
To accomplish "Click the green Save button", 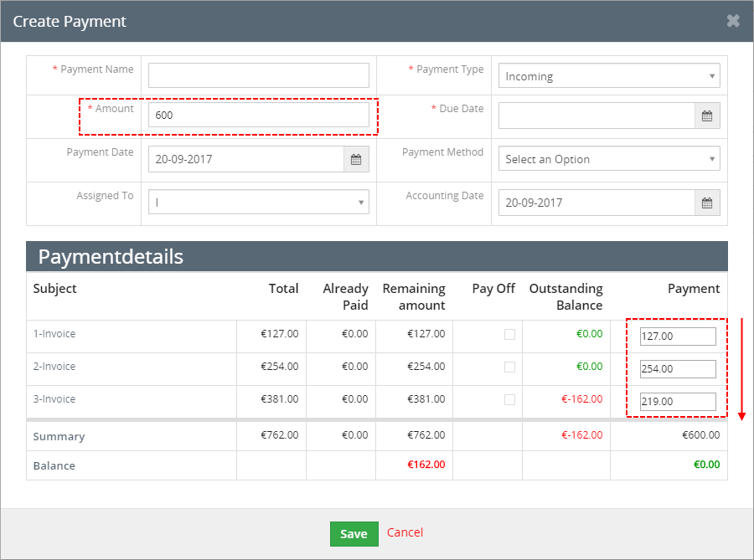I will [354, 534].
